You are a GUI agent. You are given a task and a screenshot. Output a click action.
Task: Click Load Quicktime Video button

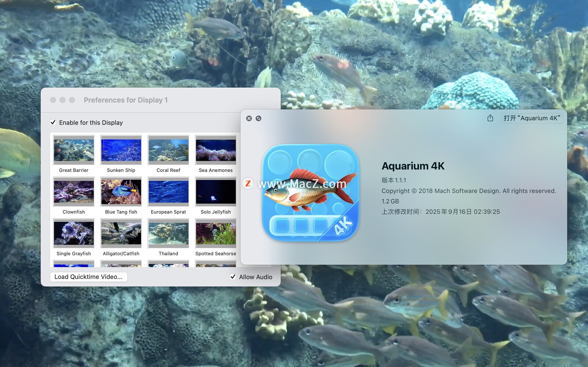coord(89,277)
